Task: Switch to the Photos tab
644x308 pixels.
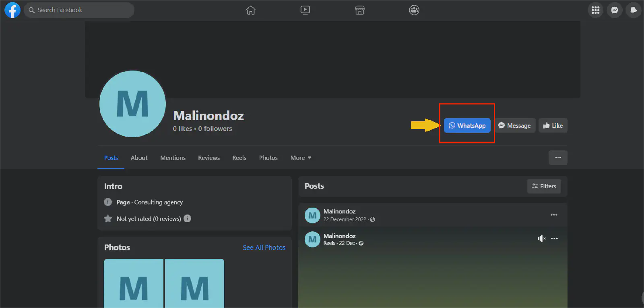Action: [268, 158]
